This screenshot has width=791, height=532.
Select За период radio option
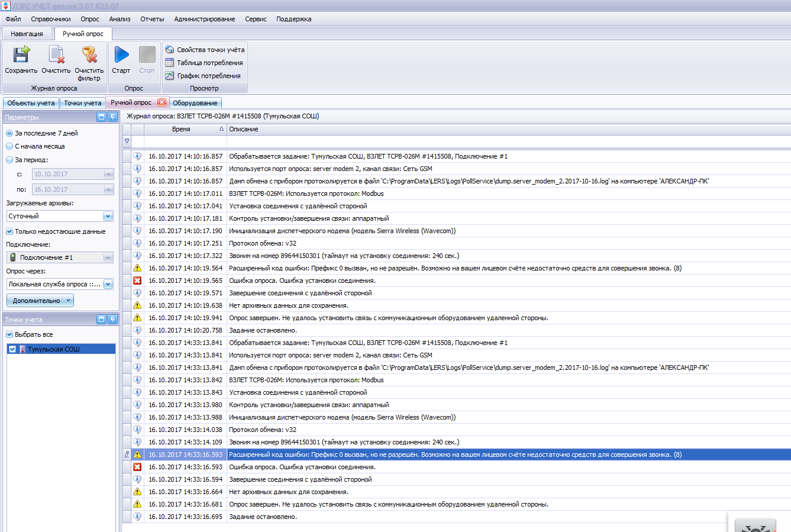9,160
